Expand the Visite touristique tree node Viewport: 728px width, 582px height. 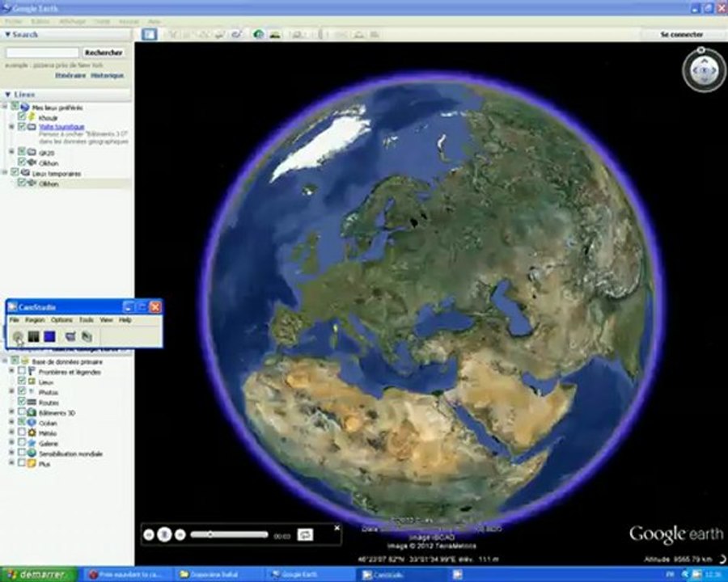11,126
